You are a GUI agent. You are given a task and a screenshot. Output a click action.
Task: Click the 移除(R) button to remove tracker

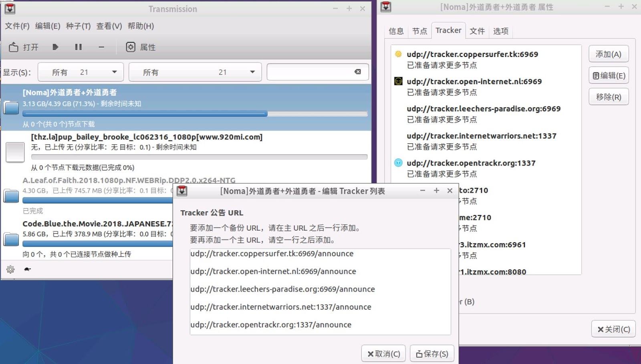(609, 97)
